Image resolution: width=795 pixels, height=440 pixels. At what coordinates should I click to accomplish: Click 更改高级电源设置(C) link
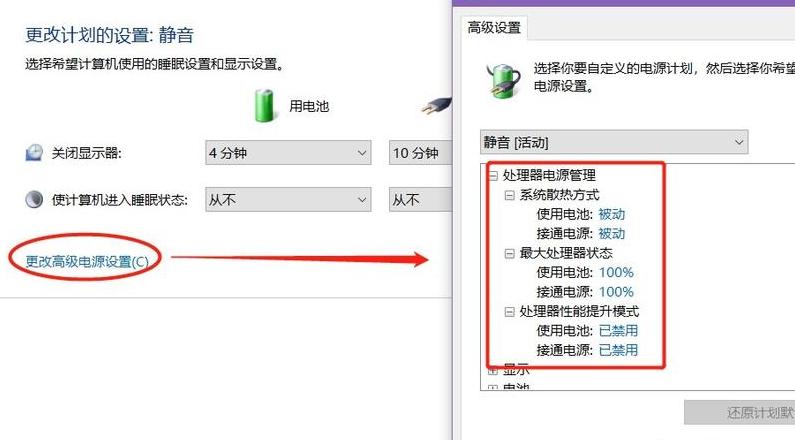coord(87,262)
